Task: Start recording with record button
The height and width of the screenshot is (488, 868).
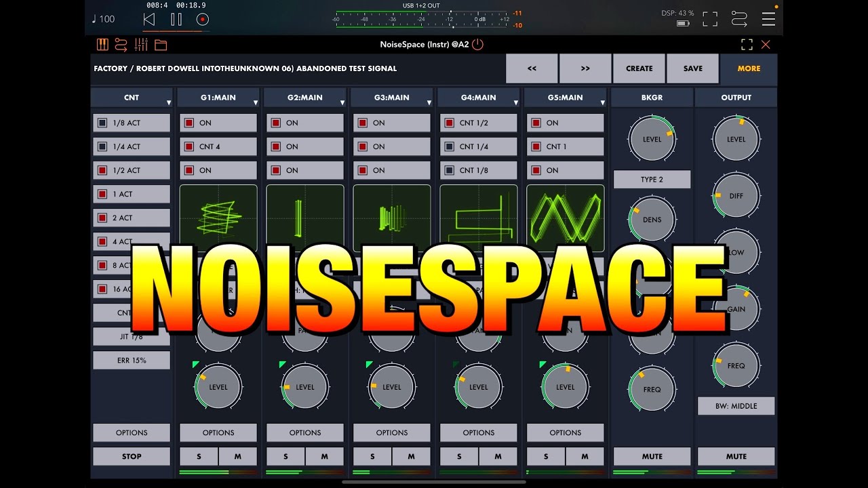Action: [x=202, y=20]
